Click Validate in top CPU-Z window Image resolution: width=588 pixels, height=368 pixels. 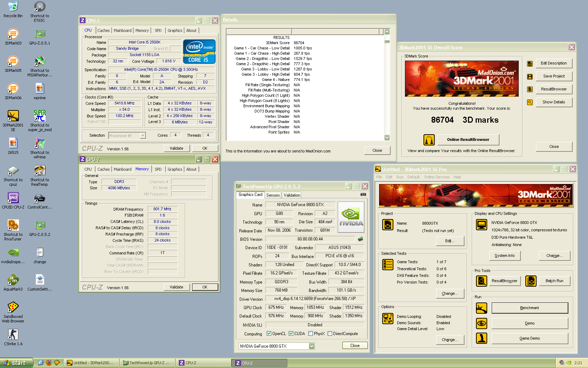click(x=176, y=149)
